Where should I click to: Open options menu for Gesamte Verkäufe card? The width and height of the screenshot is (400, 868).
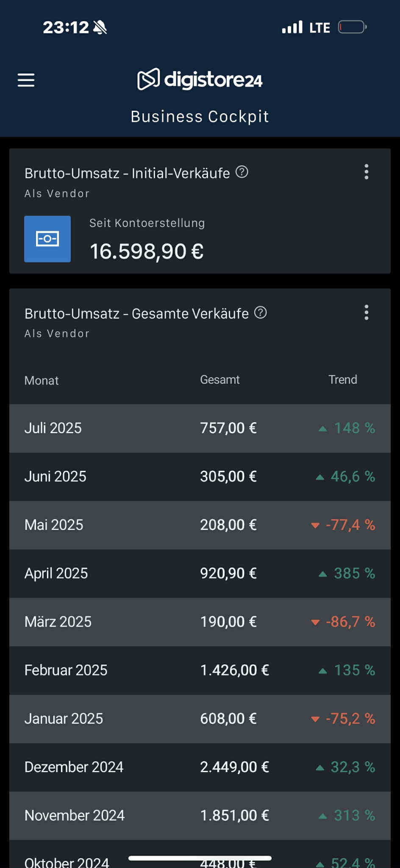367,313
